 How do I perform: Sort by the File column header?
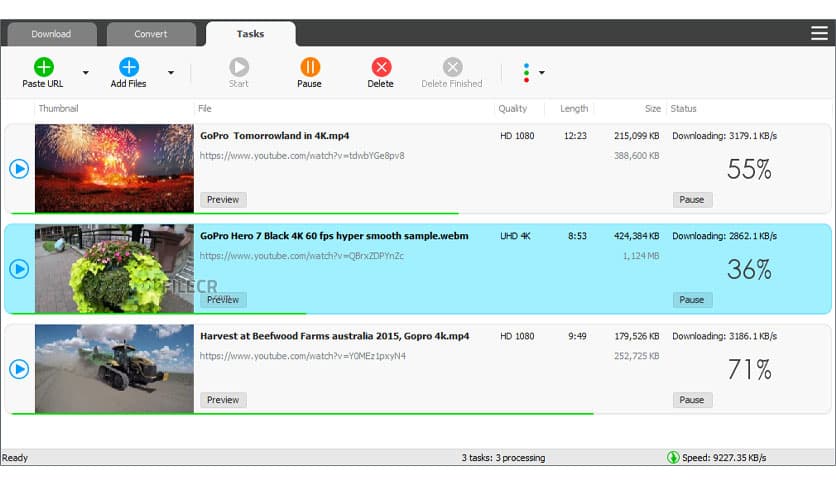tap(205, 109)
